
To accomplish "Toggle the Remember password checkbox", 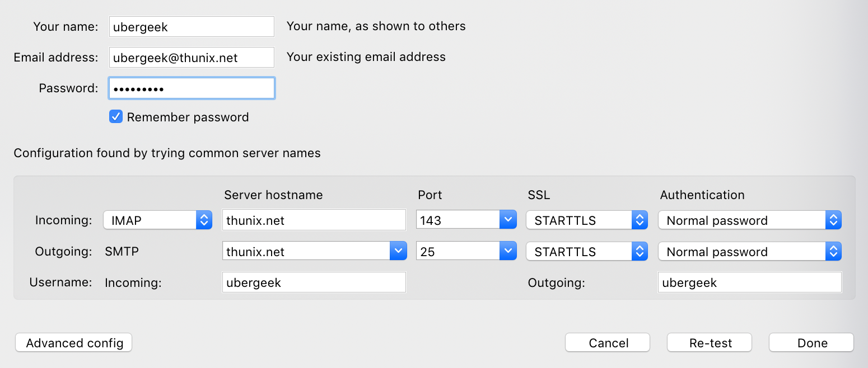I will point(116,117).
